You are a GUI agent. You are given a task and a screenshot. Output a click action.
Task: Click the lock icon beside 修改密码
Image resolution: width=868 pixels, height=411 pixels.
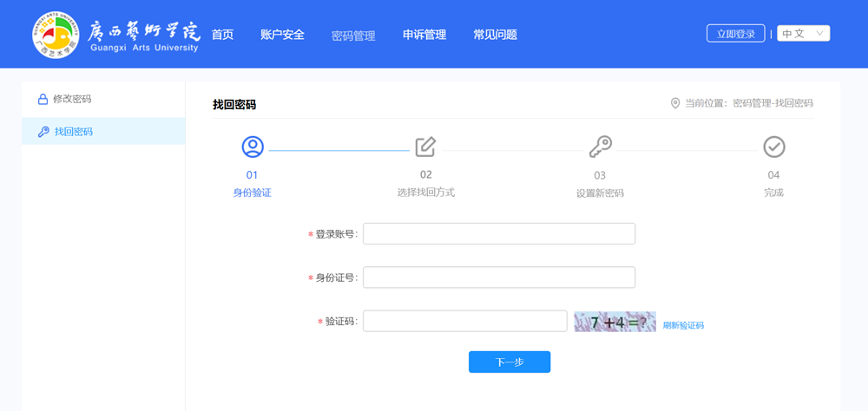click(42, 99)
